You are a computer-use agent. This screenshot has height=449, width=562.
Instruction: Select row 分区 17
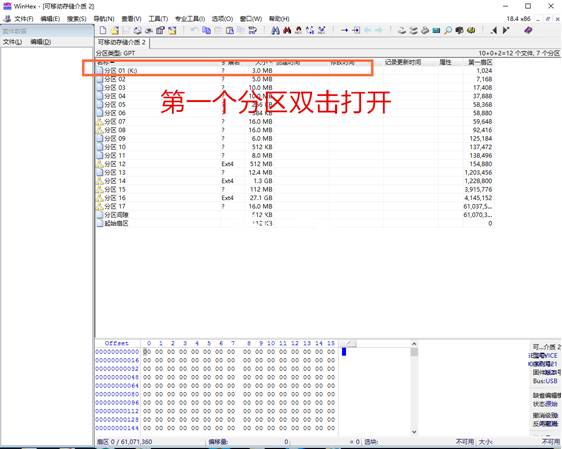pyautogui.click(x=294, y=206)
